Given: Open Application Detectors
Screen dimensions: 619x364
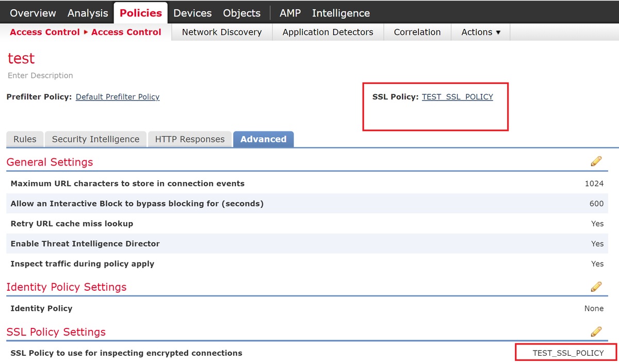Looking at the screenshot, I should 328,32.
